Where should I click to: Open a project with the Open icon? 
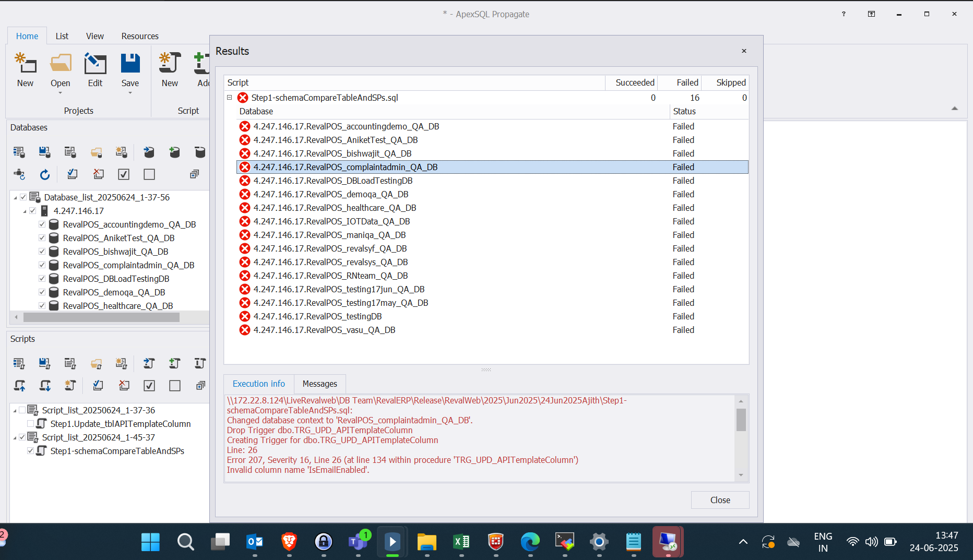(60, 69)
